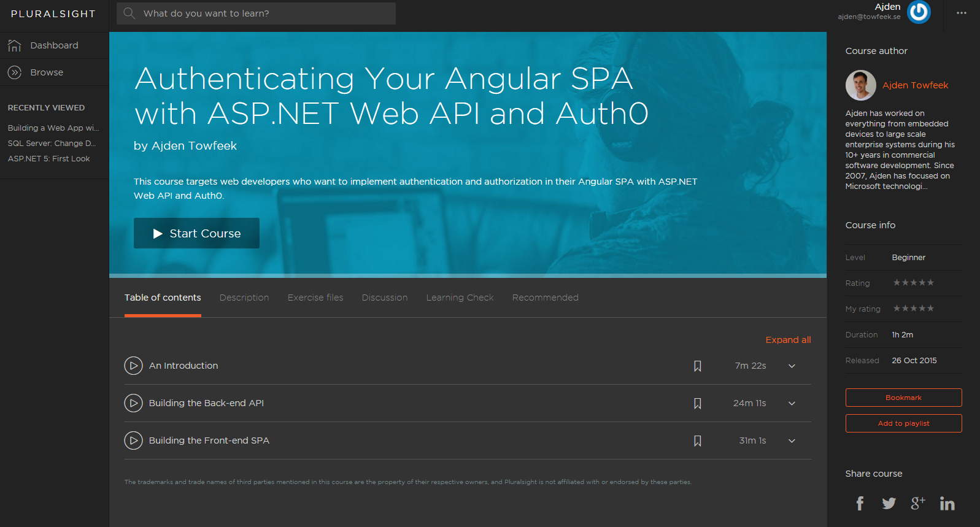Open the three-dots more menu
This screenshot has width=980, height=527.
(962, 13)
